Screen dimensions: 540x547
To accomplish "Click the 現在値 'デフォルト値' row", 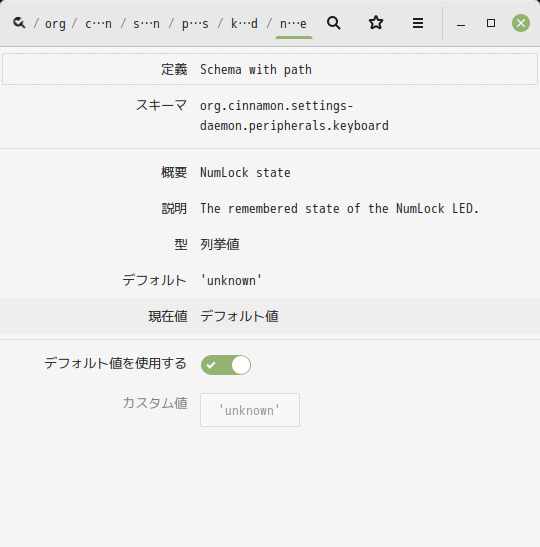I will coord(270,316).
